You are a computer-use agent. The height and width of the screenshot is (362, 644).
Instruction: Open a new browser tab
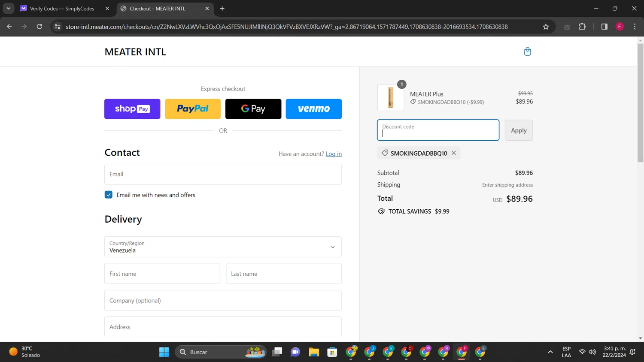tap(222, 9)
